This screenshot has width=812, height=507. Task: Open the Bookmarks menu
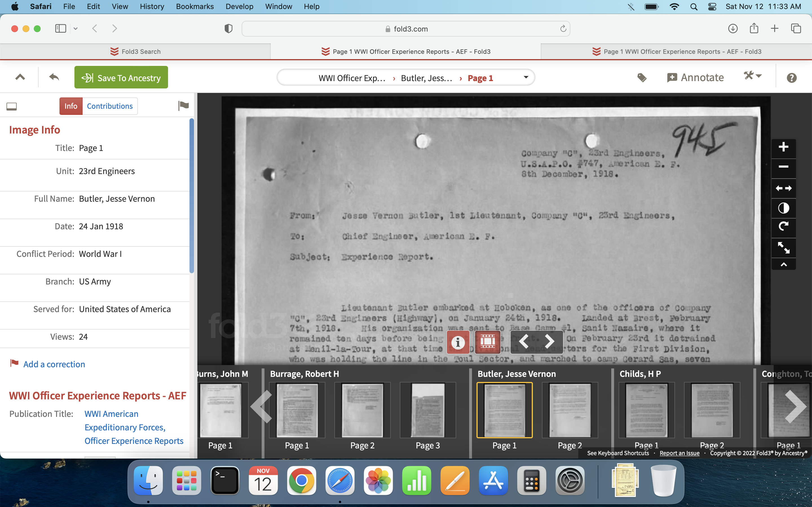click(195, 6)
